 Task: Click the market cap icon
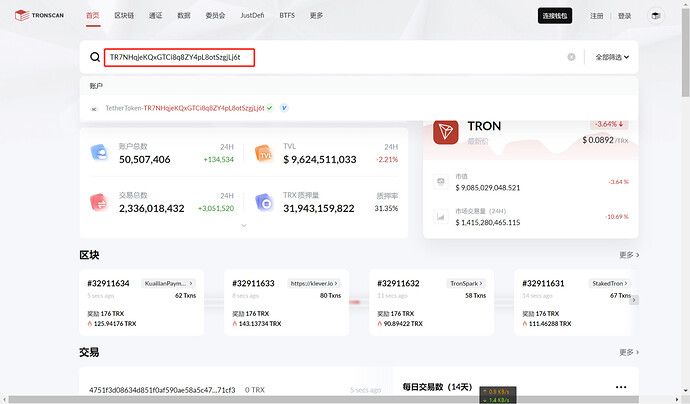(440, 181)
